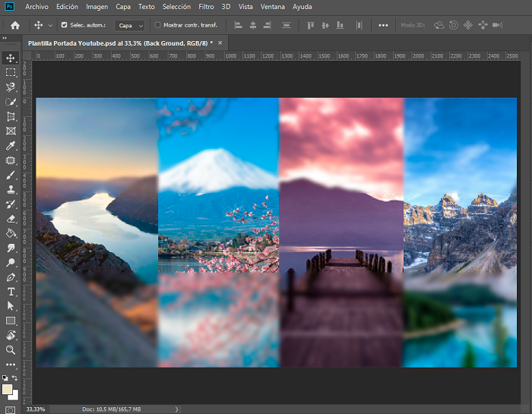The image size is (532, 414).
Task: Open status bar info arrow menu
Action: click(176, 409)
